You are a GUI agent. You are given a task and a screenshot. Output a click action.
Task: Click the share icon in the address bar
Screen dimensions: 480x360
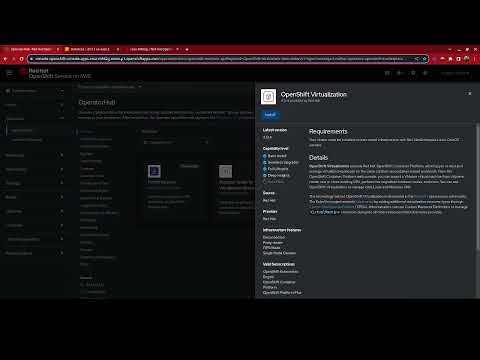[416, 59]
